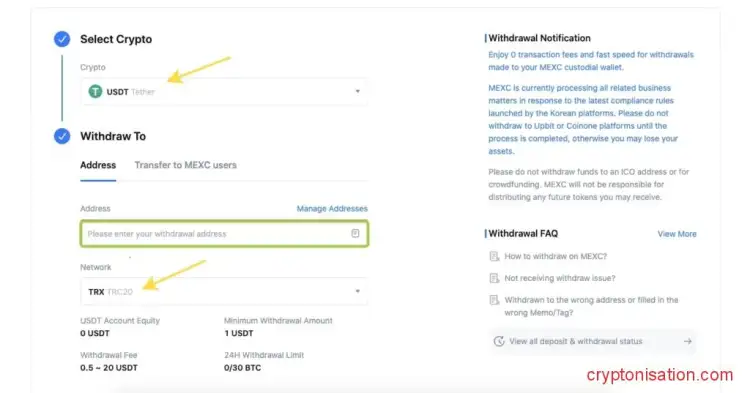Open Not receiving withdraw issue FAQ

(560, 278)
